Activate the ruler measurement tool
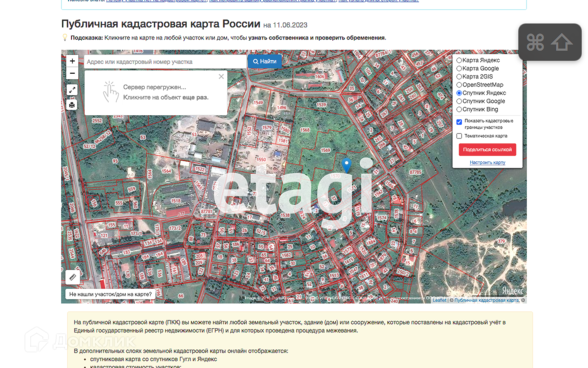Image resolution: width=588 pixels, height=368 pixels. point(73,277)
